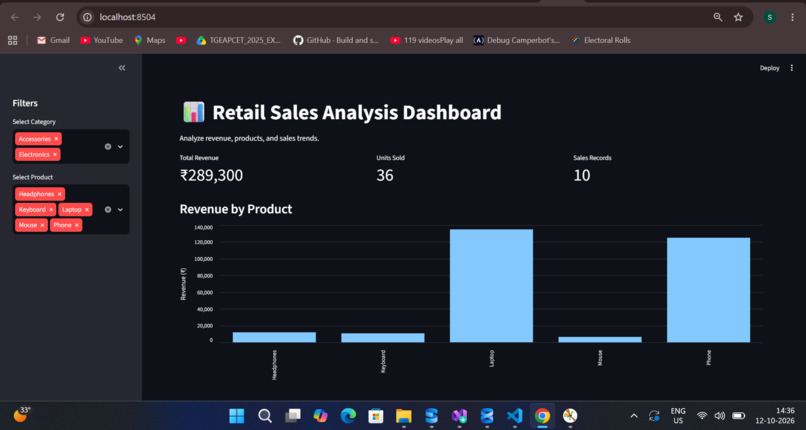This screenshot has height=430, width=806.
Task: Expand the Select Category dropdown
Action: (x=120, y=146)
